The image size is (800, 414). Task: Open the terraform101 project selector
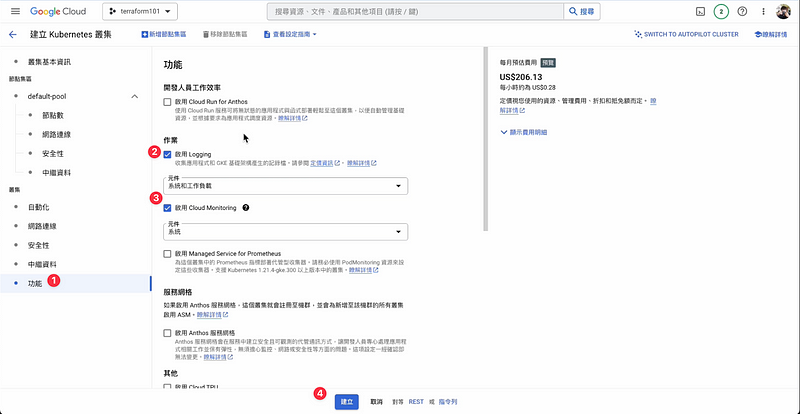pyautogui.click(x=140, y=11)
